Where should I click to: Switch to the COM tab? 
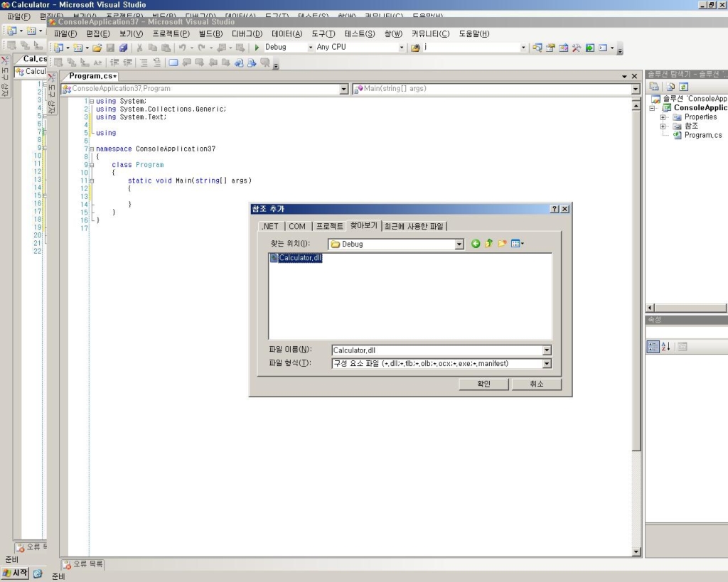(297, 227)
